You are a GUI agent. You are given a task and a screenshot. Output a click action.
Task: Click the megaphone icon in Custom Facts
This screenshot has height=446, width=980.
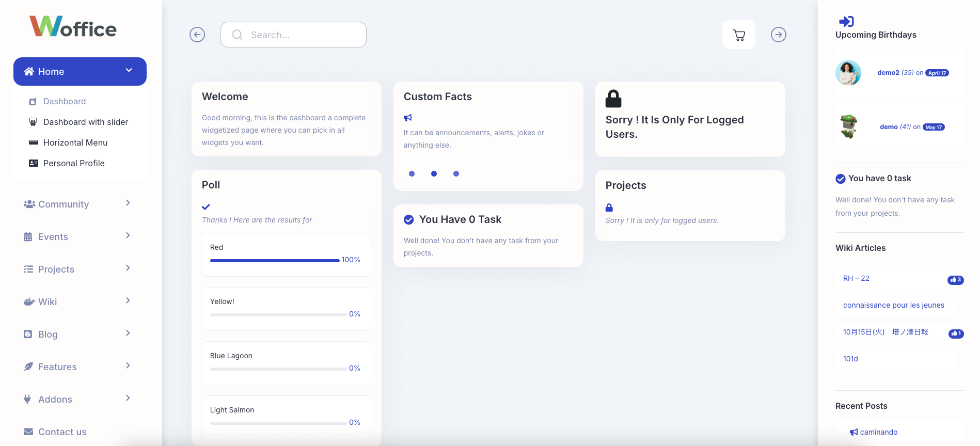pyautogui.click(x=408, y=118)
